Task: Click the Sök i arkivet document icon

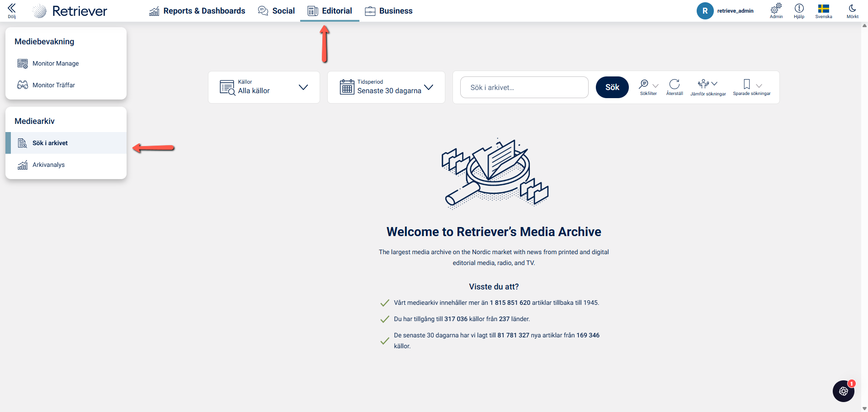Action: tap(23, 143)
